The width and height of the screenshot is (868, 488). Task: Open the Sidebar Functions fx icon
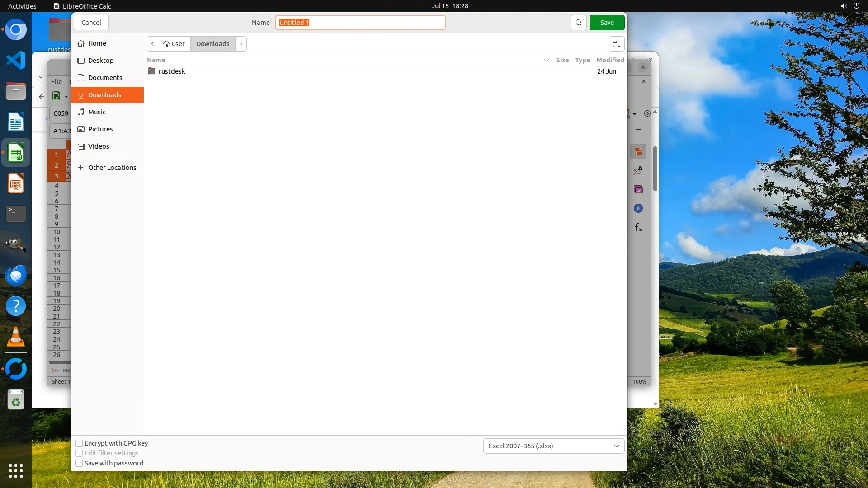pyautogui.click(x=638, y=227)
